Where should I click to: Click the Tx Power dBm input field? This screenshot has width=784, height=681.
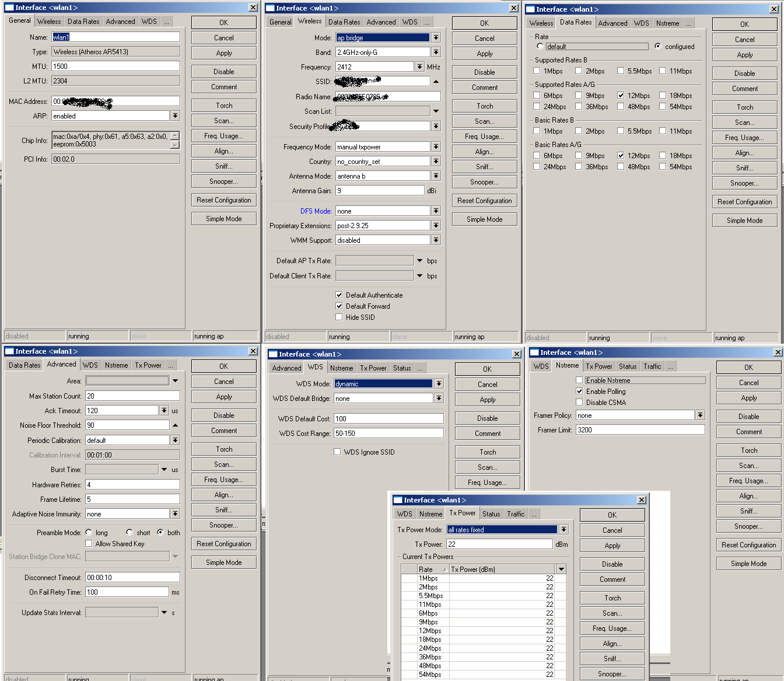(499, 544)
